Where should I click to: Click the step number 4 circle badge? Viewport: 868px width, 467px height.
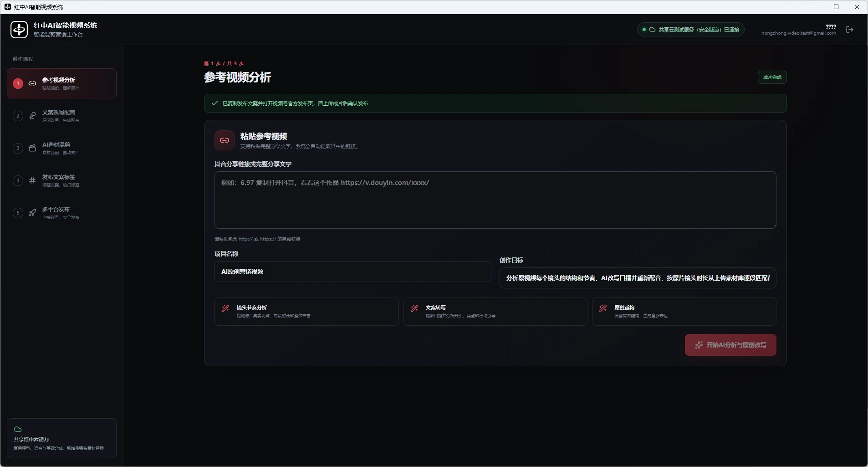(18, 180)
